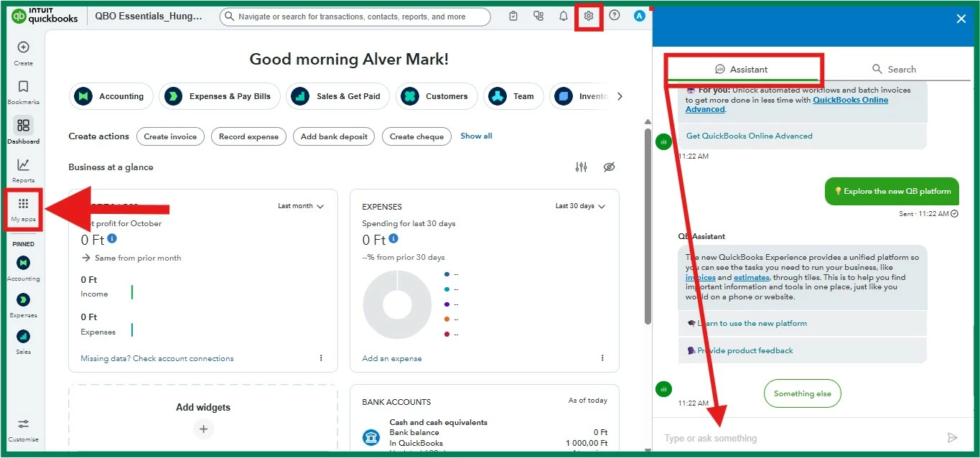Click Learn to use the new platform
Image resolution: width=980 pixels, height=458 pixels.
pyautogui.click(x=802, y=323)
